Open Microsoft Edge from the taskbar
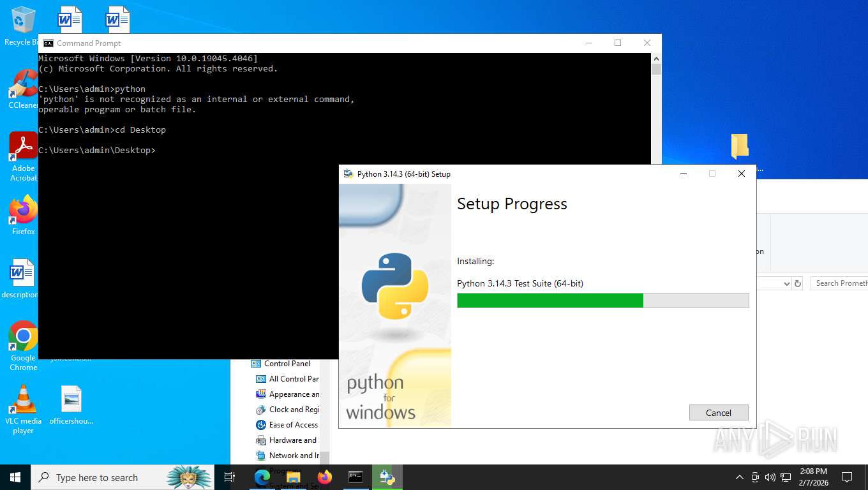Image resolution: width=868 pixels, height=490 pixels. 262,477
